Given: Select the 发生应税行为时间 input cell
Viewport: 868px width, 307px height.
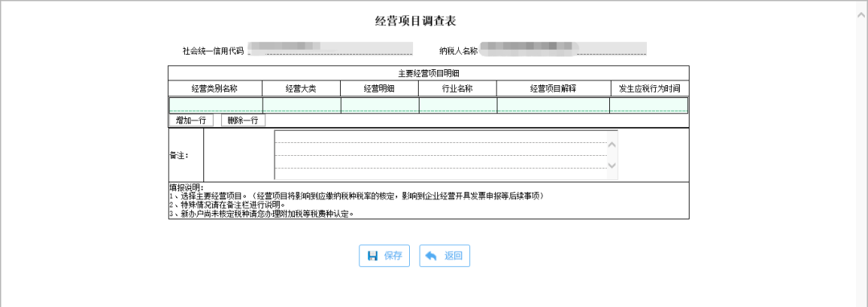Looking at the screenshot, I should tap(649, 105).
